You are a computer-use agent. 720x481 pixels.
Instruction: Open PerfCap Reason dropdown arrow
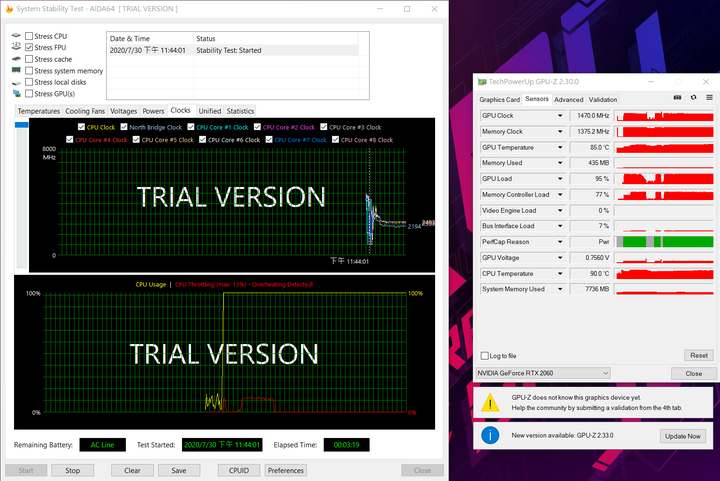click(560, 242)
